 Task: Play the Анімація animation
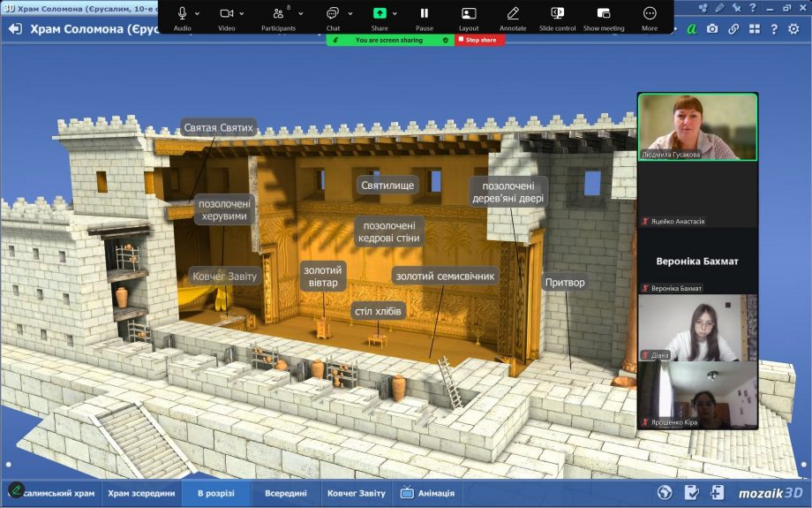tap(428, 493)
